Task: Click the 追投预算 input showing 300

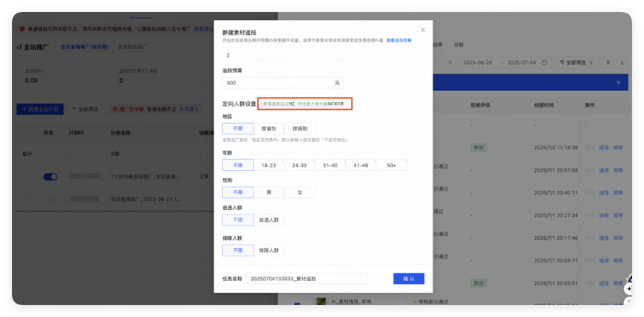Action: coord(283,82)
